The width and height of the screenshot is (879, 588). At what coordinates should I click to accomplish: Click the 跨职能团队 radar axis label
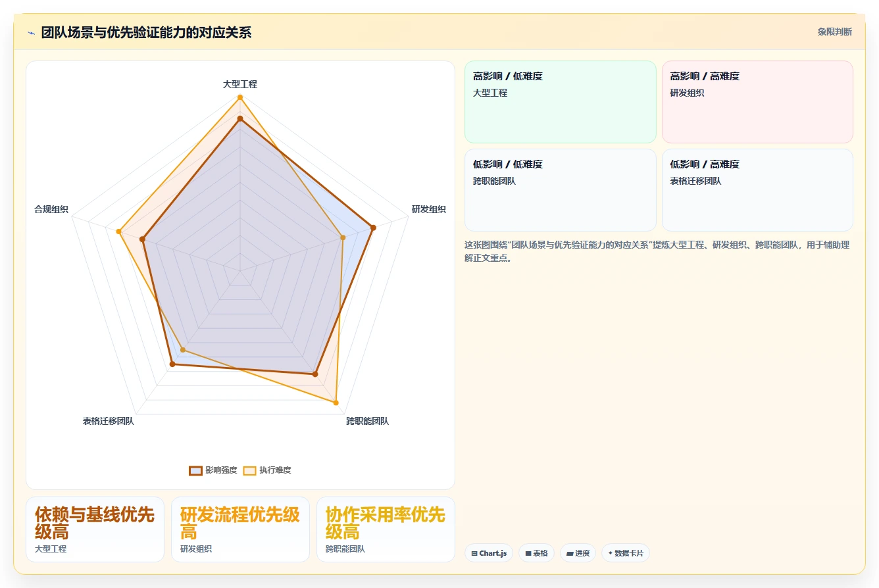(x=368, y=421)
